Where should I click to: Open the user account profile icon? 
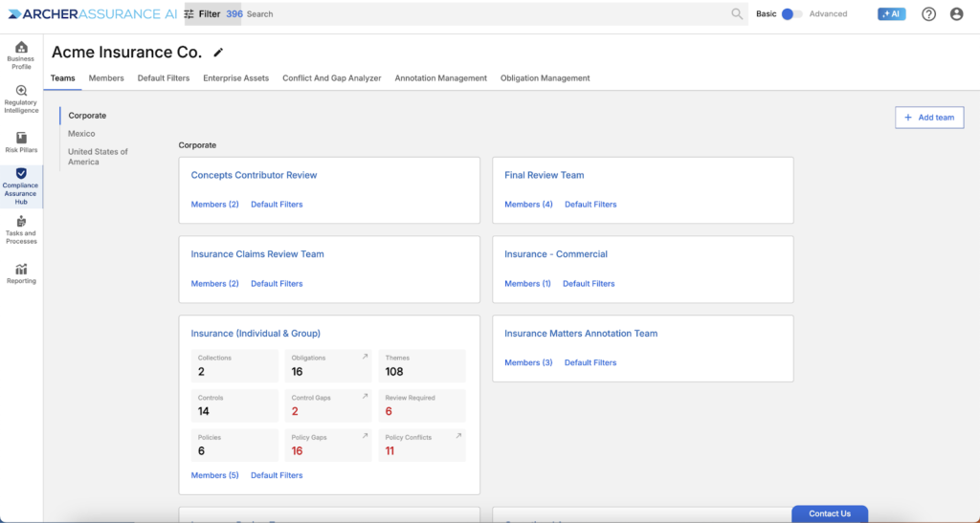pos(956,13)
